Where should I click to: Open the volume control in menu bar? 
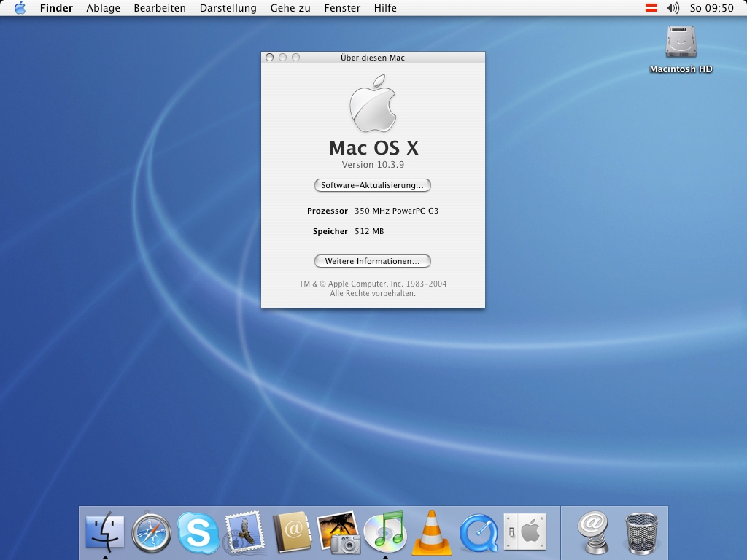[673, 8]
